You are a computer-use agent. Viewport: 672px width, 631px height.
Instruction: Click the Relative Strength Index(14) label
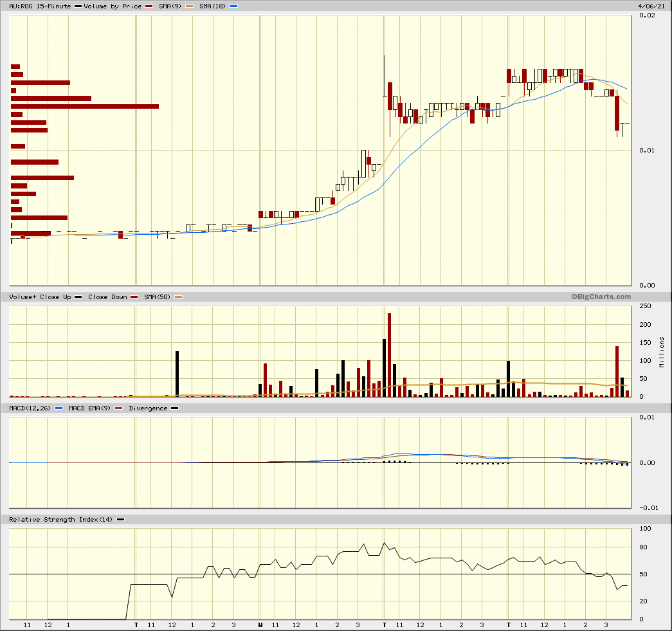(x=61, y=520)
